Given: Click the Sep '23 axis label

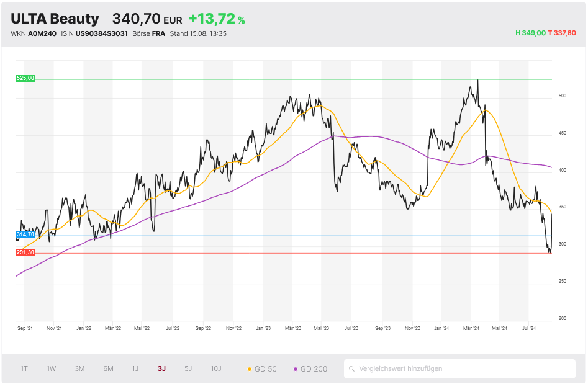Looking at the screenshot, I should pos(383,328).
